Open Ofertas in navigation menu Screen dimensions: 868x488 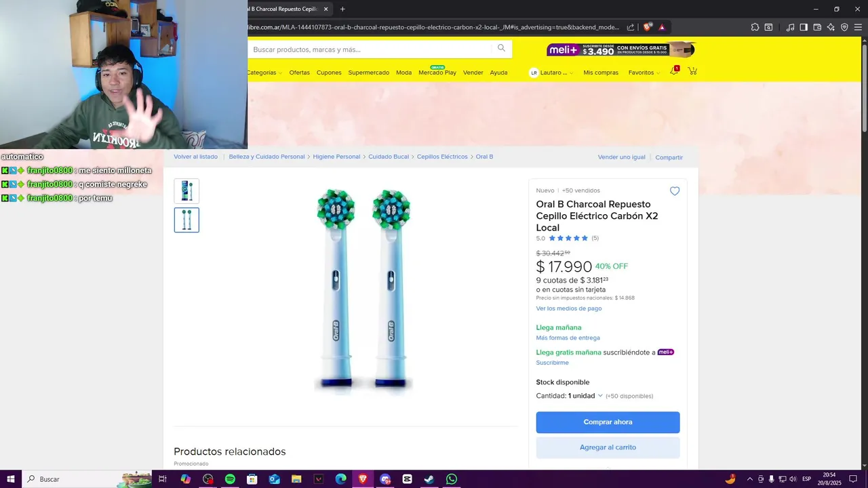click(x=299, y=73)
